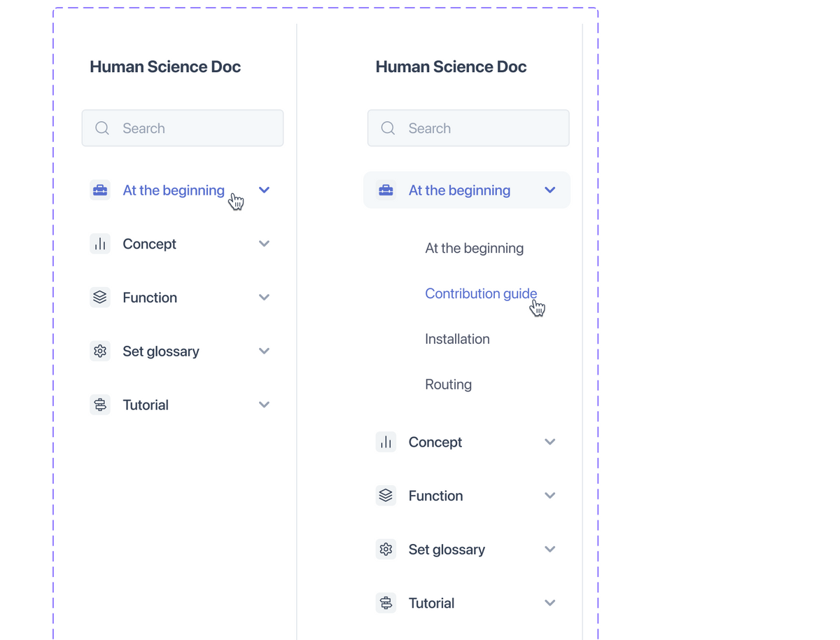
Task: Collapse At the beginning chevron in right sidebar
Action: (549, 190)
